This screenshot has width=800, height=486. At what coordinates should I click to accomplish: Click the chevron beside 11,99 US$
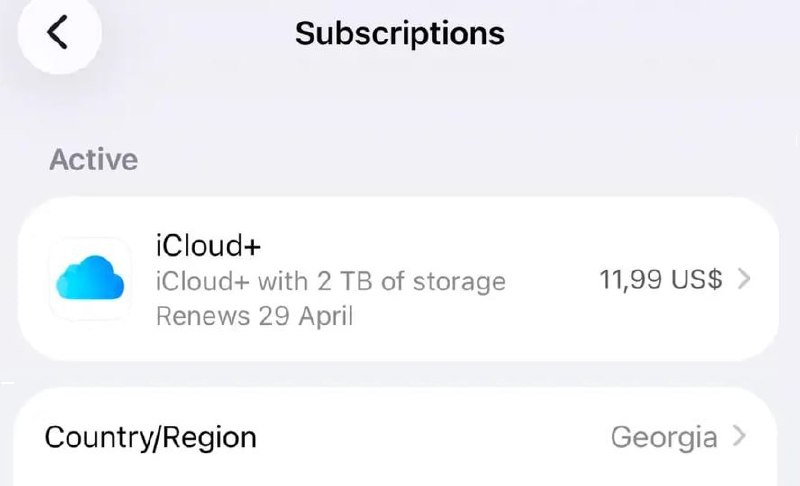tap(743, 280)
